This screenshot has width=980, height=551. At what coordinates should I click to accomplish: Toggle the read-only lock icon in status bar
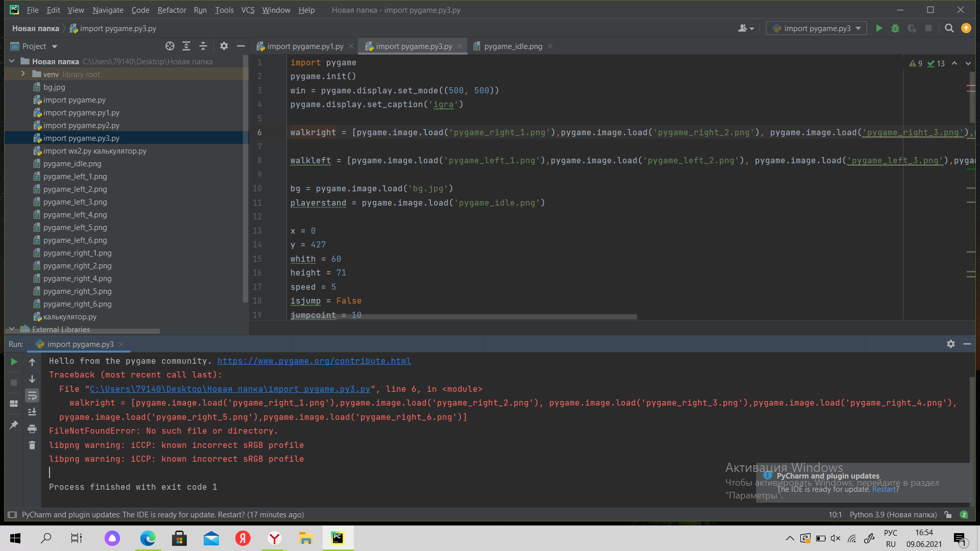[x=948, y=514]
